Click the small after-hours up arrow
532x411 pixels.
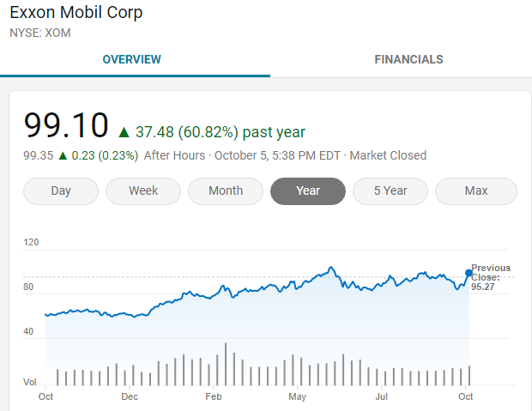pyautogui.click(x=63, y=156)
